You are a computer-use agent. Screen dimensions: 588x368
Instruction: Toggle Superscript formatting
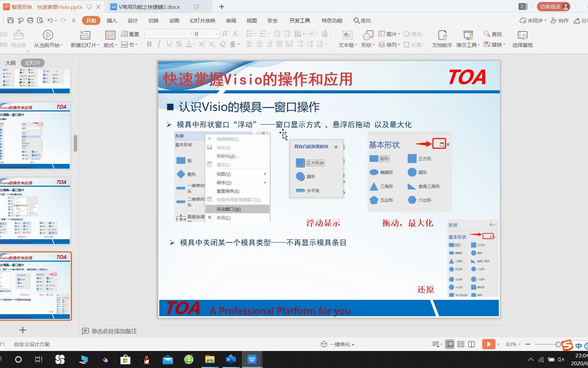pos(202,44)
